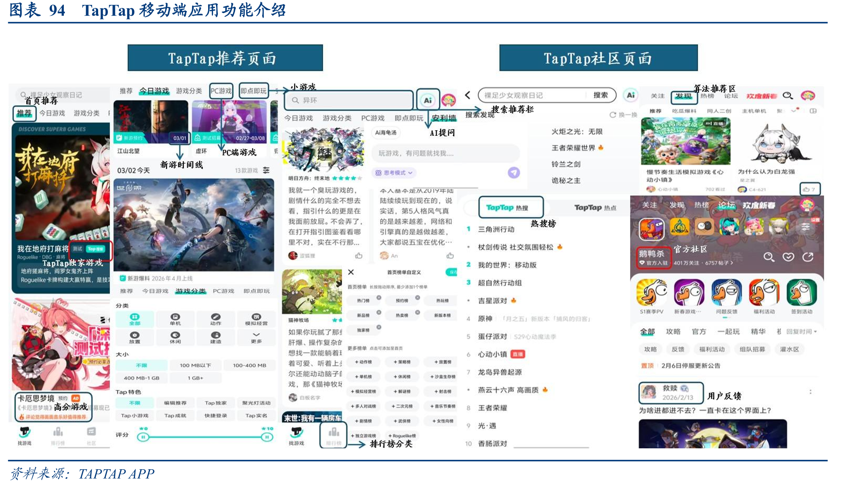The width and height of the screenshot is (868, 486).
Task: Open the layout switch icon at the end of the 推荐 row
Action: 813,111
